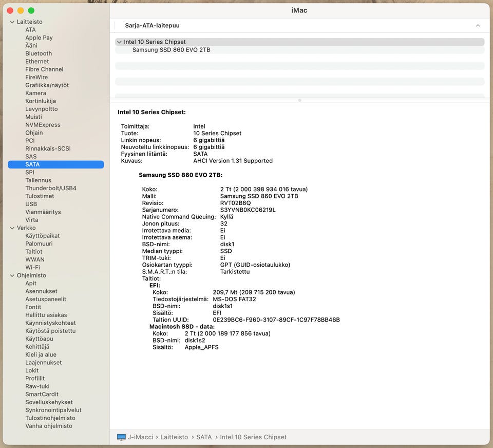The image size is (493, 448).
Task: Select ATA in the sidebar
Action: (x=30, y=30)
